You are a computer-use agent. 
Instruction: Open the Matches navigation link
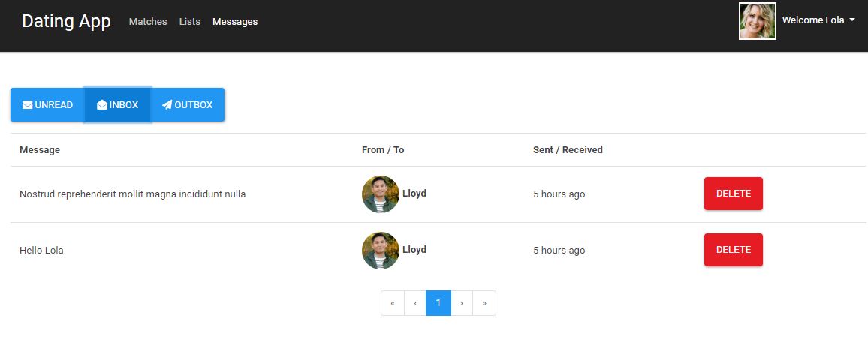(x=148, y=22)
